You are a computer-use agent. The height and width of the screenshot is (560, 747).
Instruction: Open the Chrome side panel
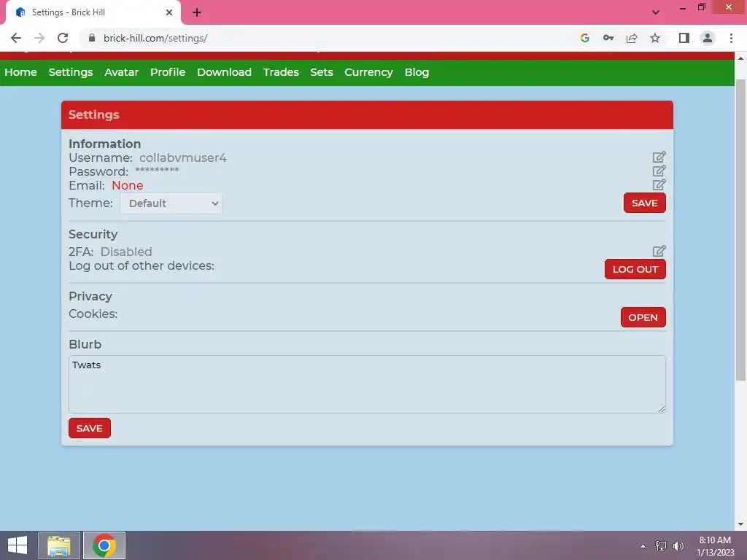pyautogui.click(x=684, y=38)
